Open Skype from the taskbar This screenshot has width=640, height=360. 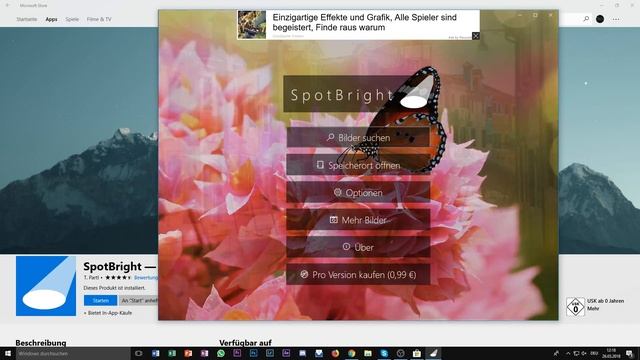(x=384, y=353)
